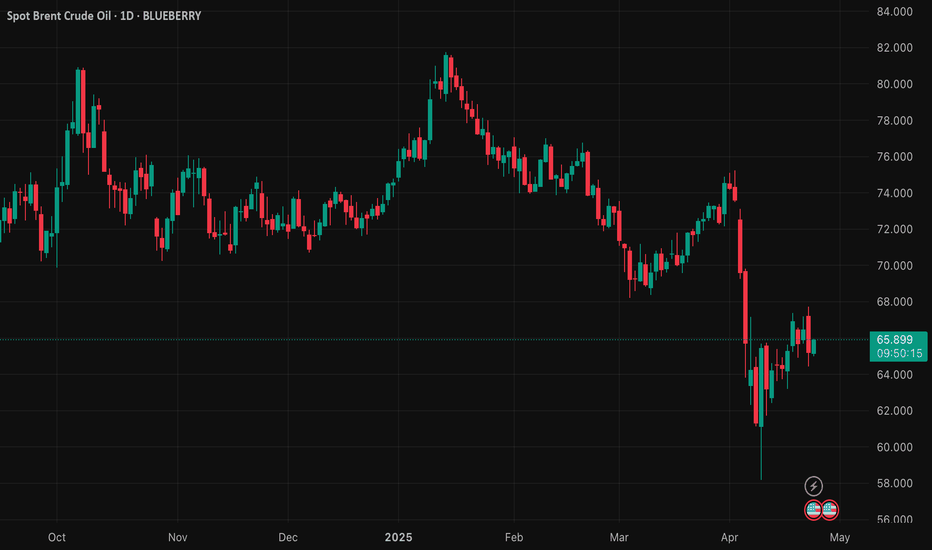Click the 1D interval in the chart title
The height and width of the screenshot is (550, 932).
pos(127,16)
